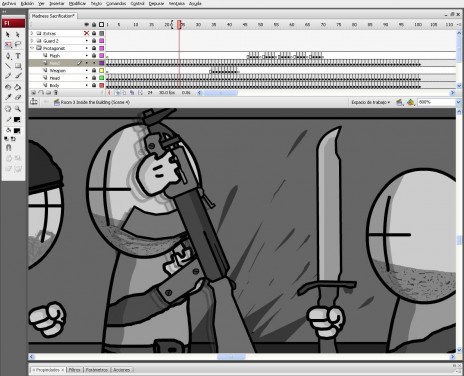Click the swap colors button
Image resolution: width=464 pixels, height=376 pixels.
point(13,139)
